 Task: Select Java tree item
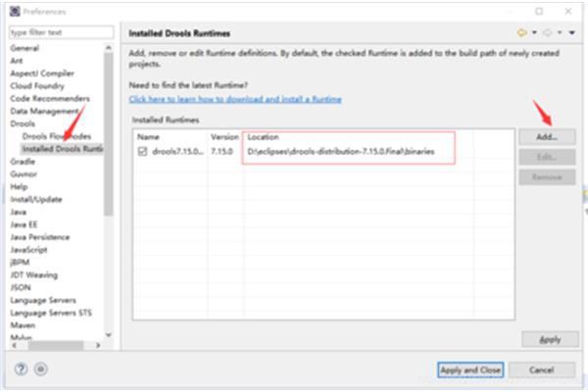pos(18,212)
